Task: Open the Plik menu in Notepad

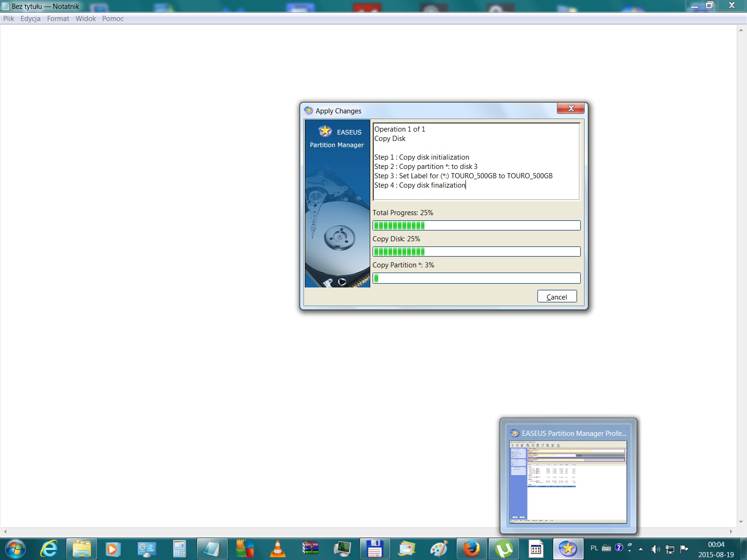Action: 9,19
